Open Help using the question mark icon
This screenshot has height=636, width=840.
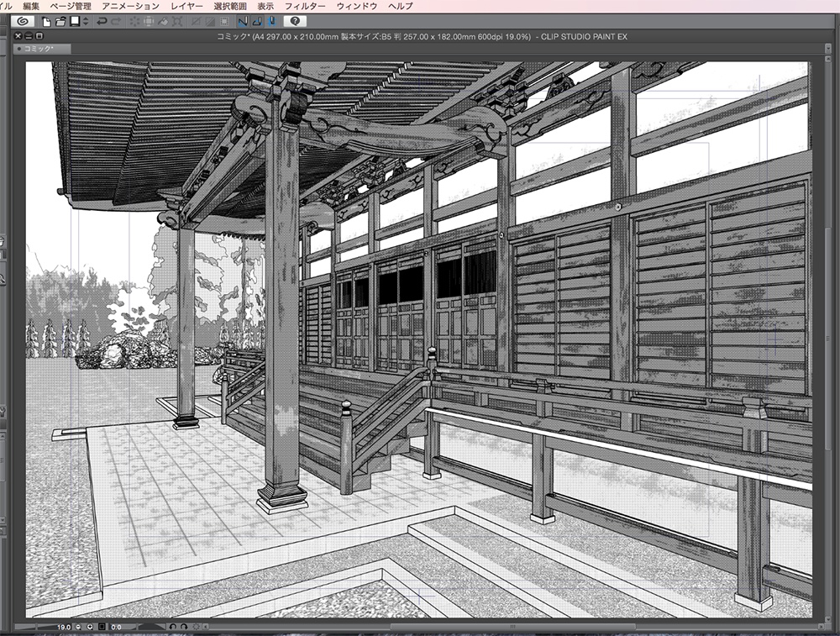[296, 24]
